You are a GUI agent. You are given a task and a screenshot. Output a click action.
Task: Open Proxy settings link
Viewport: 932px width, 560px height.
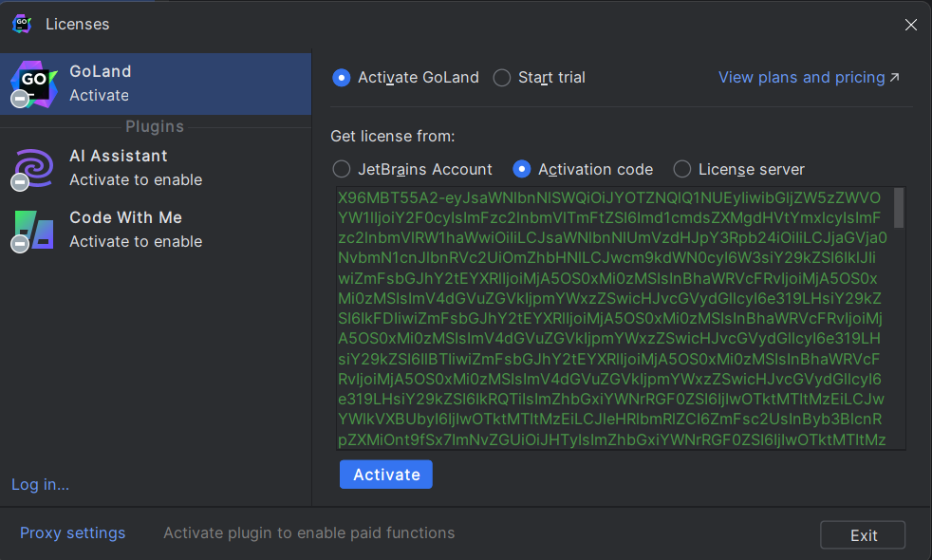coord(72,532)
